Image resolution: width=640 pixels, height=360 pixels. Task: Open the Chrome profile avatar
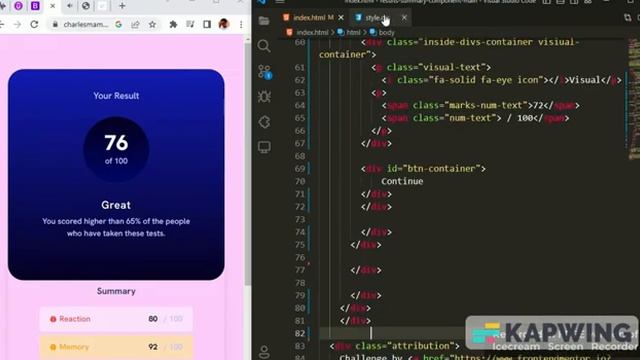[224, 24]
